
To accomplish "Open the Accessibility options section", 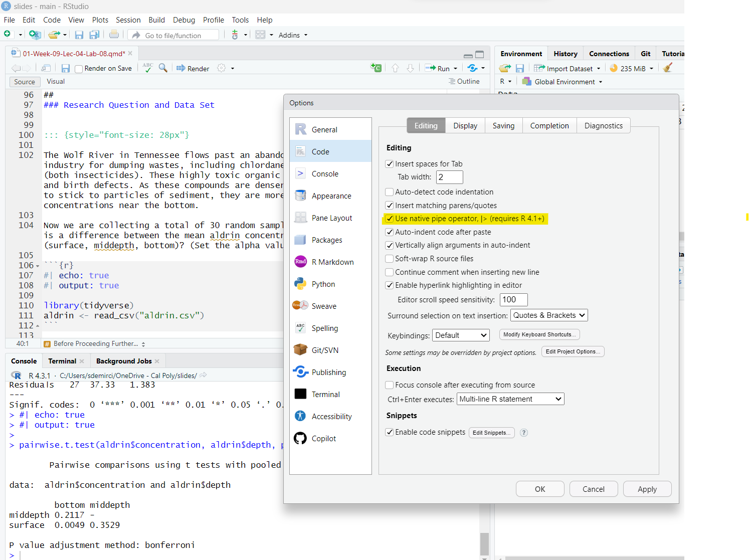I will tap(331, 417).
